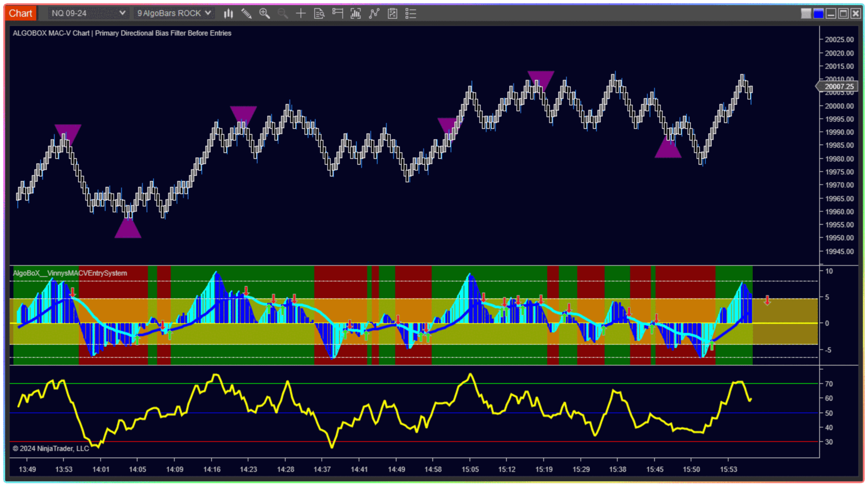Viewport: 868px width, 486px height.
Task: Open the bar style chart icon
Action: 228,14
